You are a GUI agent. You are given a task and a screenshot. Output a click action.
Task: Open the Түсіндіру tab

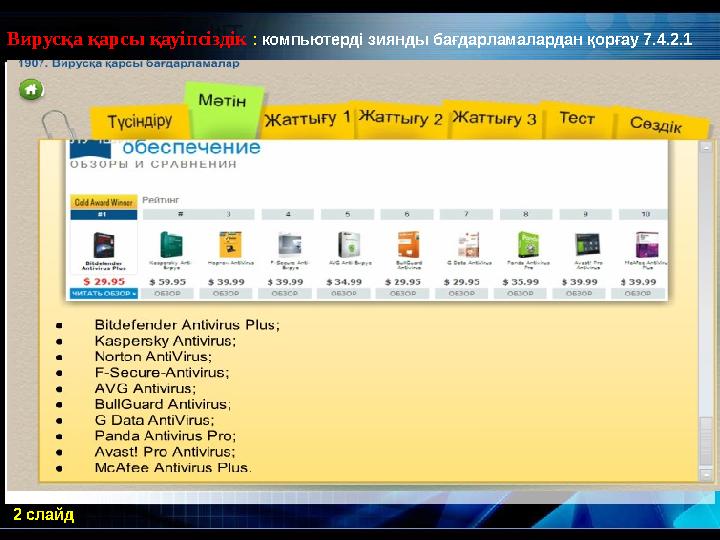[x=140, y=122]
